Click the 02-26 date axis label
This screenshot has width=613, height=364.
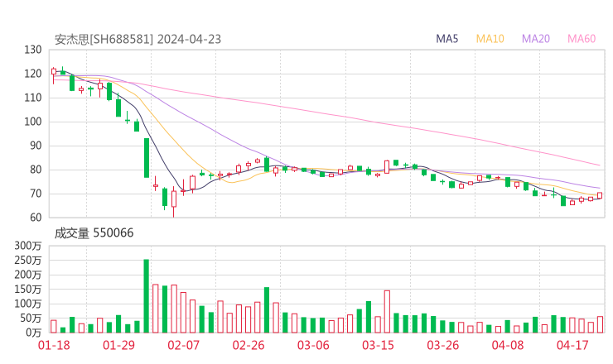[249, 345]
